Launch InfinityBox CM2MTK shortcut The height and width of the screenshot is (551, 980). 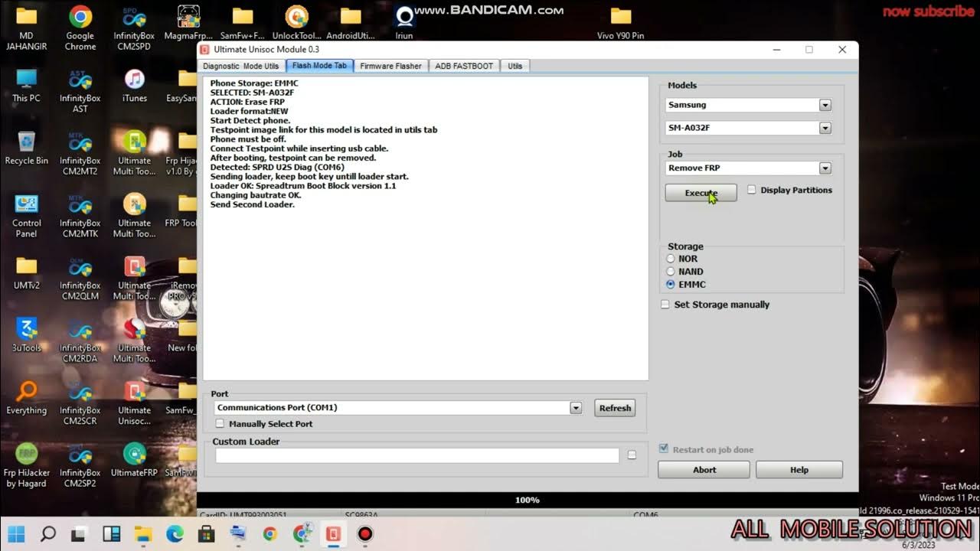click(x=80, y=217)
